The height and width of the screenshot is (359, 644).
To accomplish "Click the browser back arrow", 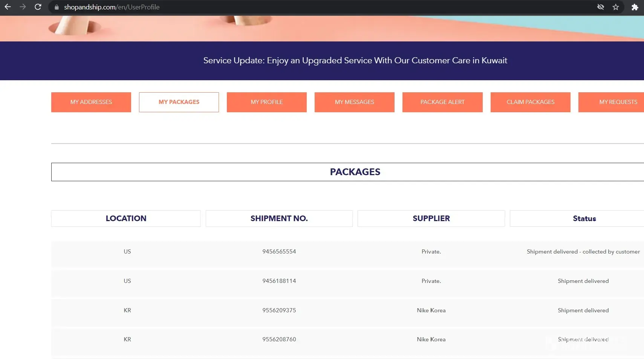I will pyautogui.click(x=8, y=7).
